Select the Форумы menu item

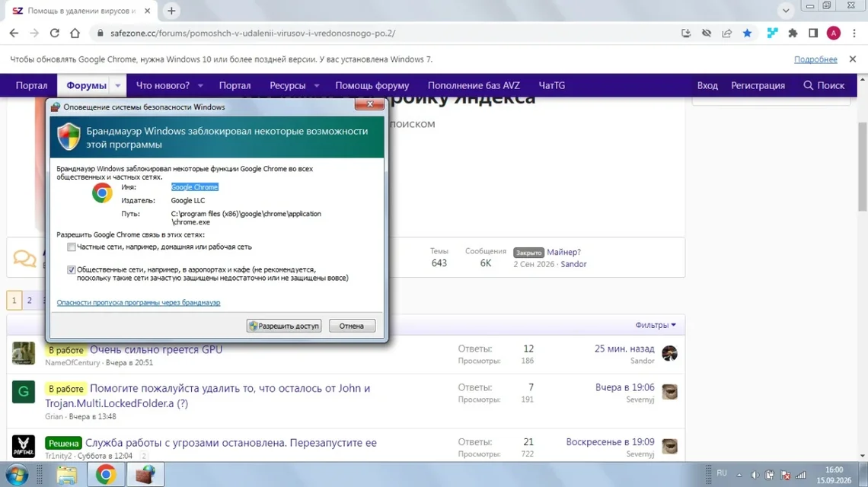tap(86, 85)
